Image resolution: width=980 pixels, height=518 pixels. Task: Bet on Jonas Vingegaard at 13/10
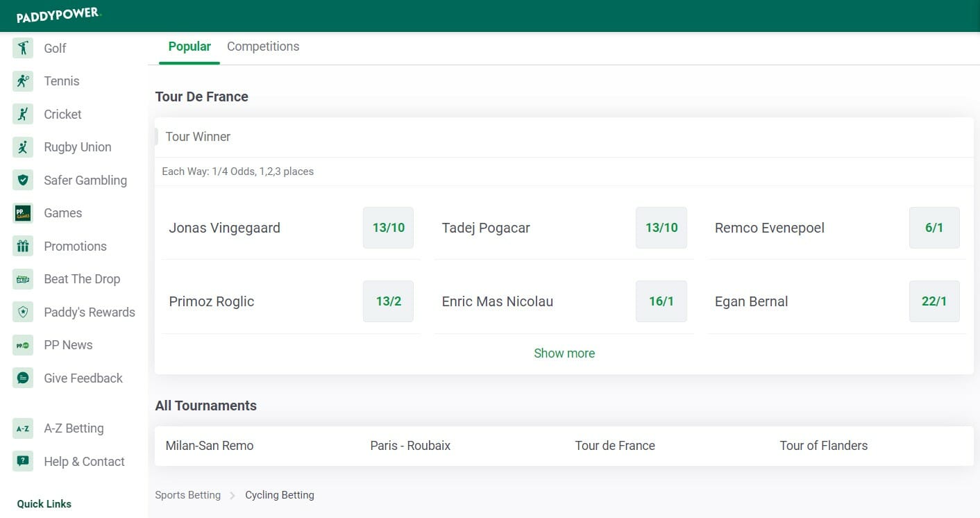tap(388, 228)
